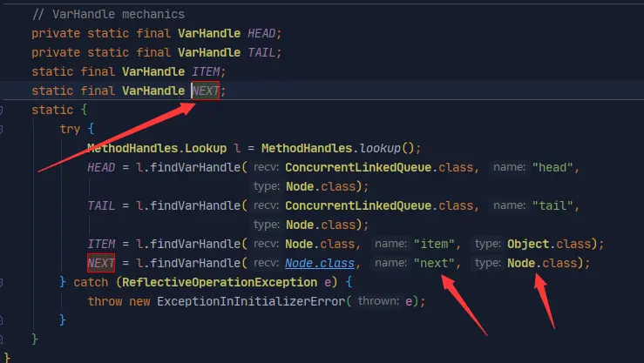
Task: Collapse the fold marker beside 'try {'
Action: pyautogui.click(x=1, y=129)
